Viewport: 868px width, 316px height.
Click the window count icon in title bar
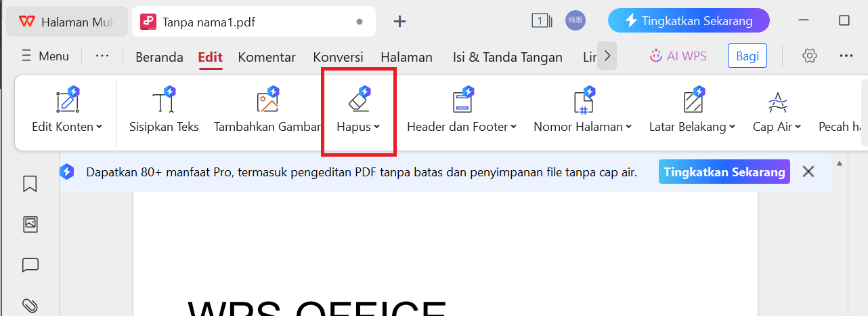[542, 21]
